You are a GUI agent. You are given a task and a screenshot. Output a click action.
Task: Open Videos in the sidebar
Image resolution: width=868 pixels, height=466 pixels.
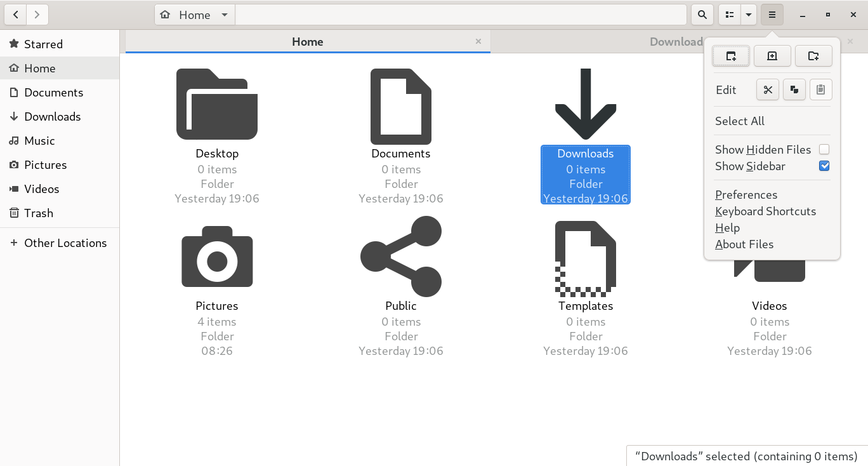tap(60, 189)
